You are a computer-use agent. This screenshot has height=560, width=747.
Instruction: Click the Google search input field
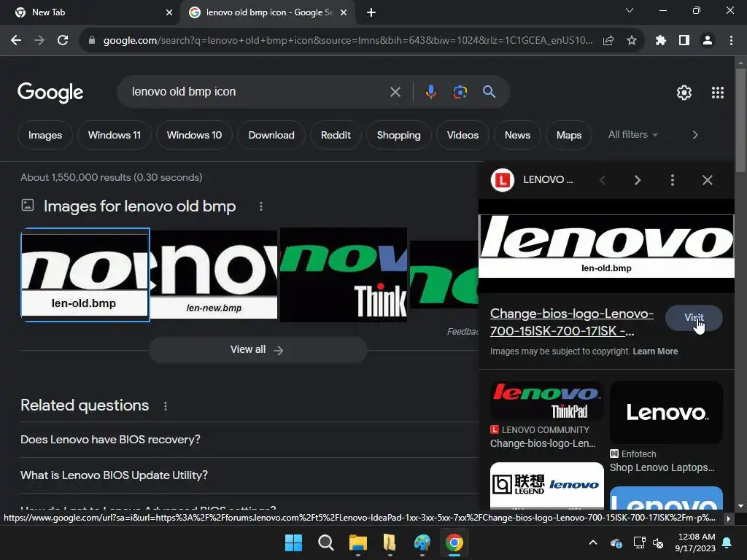click(x=258, y=92)
